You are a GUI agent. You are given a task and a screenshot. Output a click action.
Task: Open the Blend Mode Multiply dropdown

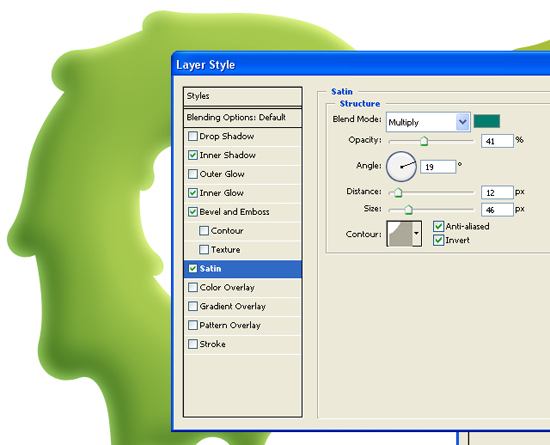point(428,122)
